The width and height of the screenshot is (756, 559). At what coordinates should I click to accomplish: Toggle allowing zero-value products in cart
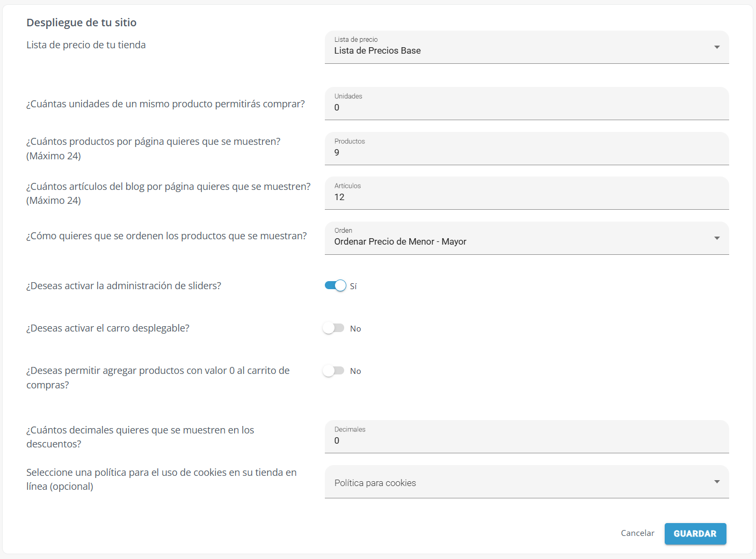pyautogui.click(x=333, y=370)
